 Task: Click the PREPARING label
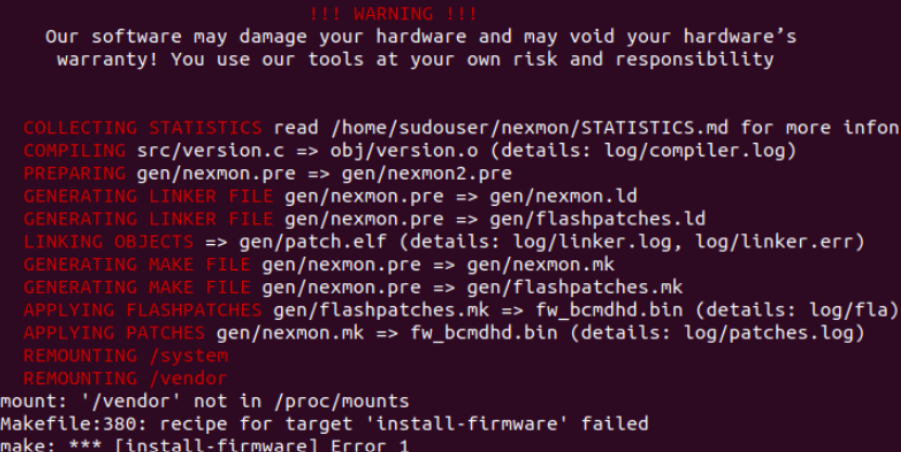click(74, 173)
